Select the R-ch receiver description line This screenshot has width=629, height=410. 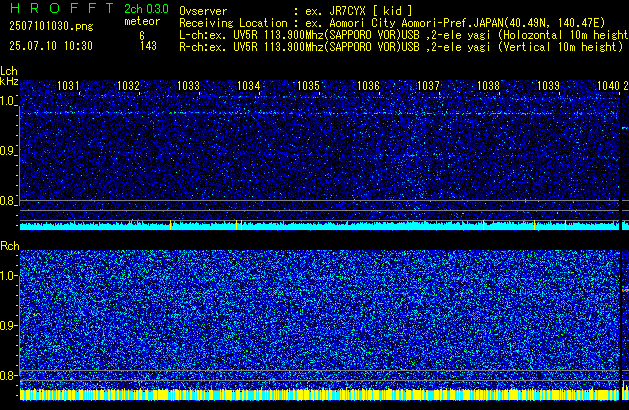click(401, 47)
